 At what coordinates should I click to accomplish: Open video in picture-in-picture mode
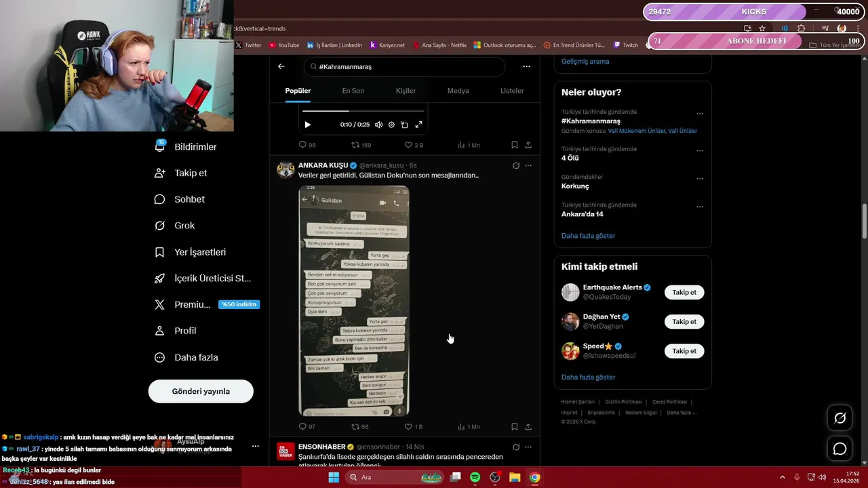tap(404, 125)
